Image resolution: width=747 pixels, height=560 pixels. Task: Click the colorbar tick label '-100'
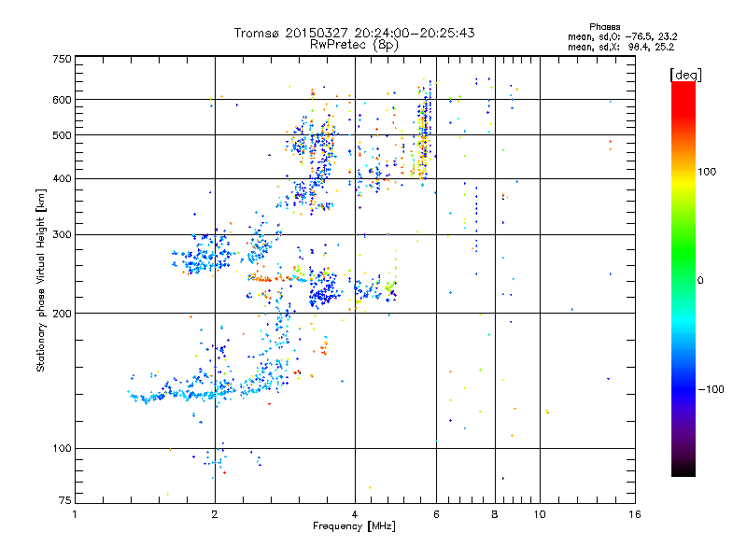tap(712, 389)
